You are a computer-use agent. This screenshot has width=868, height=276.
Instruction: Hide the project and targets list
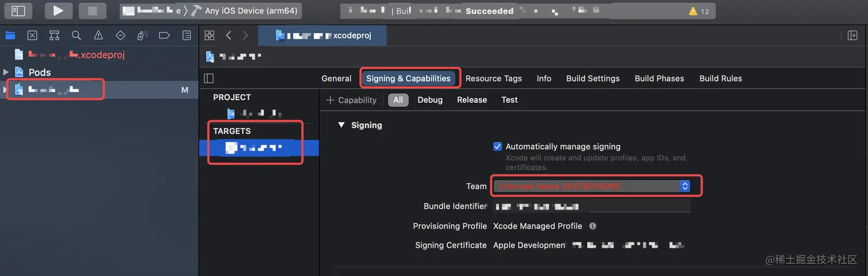(209, 78)
